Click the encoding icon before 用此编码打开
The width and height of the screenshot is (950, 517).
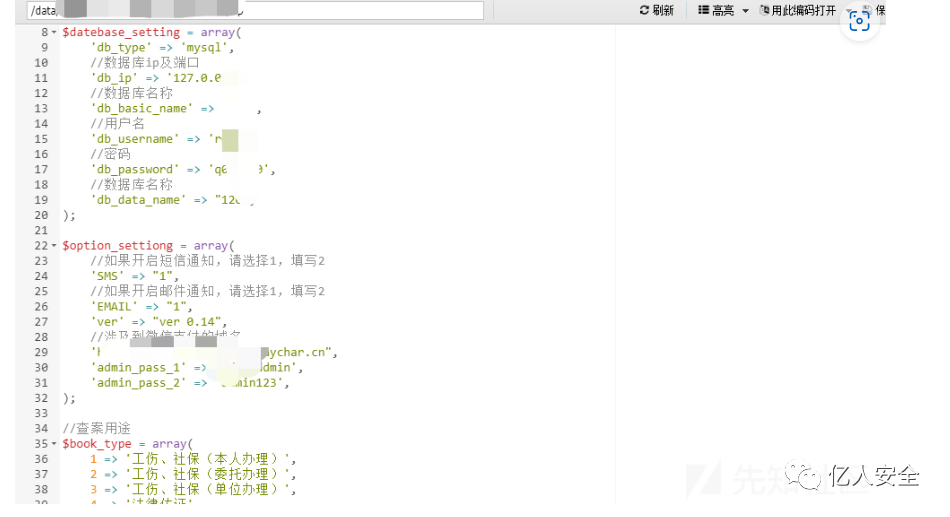765,10
